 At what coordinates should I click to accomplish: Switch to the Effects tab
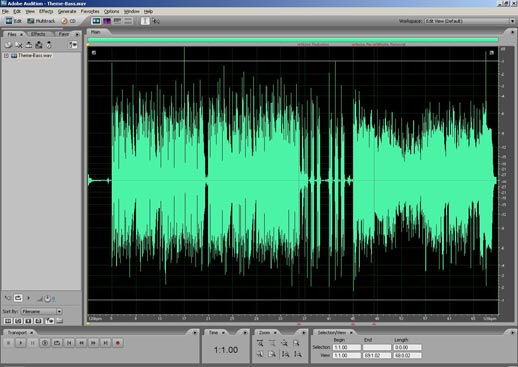click(x=38, y=34)
